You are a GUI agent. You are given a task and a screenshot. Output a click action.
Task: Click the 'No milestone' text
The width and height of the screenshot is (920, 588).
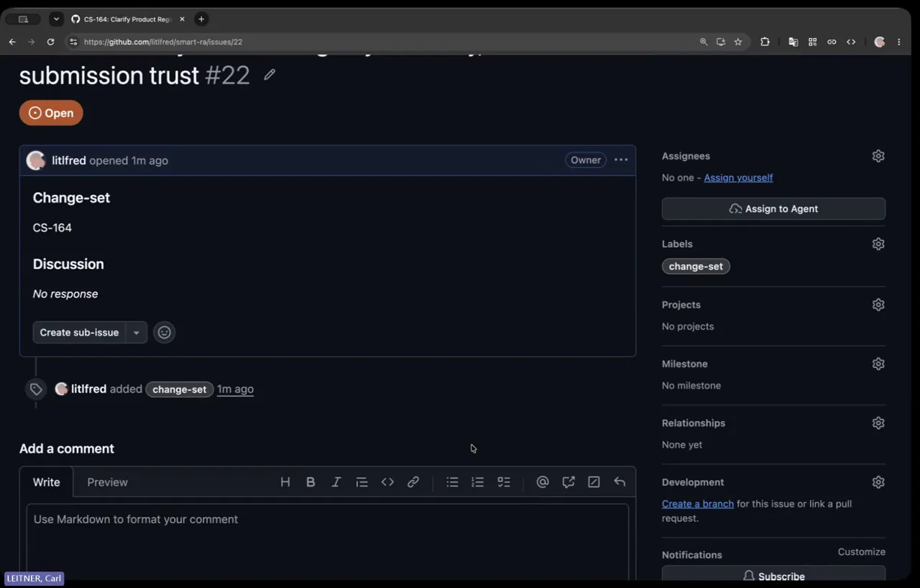[691, 385]
